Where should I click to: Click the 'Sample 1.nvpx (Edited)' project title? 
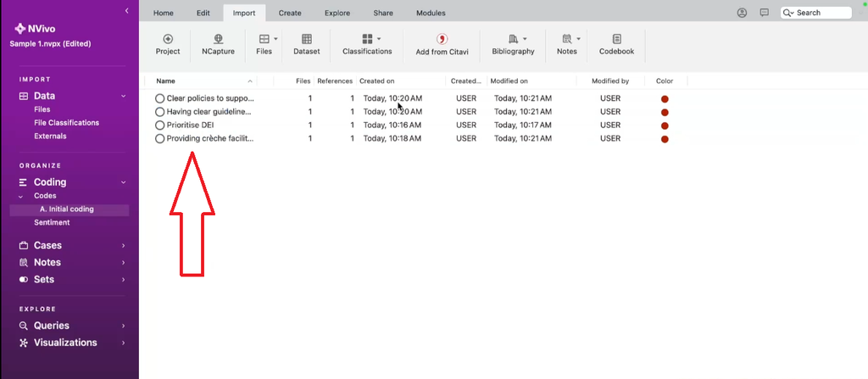(x=50, y=44)
